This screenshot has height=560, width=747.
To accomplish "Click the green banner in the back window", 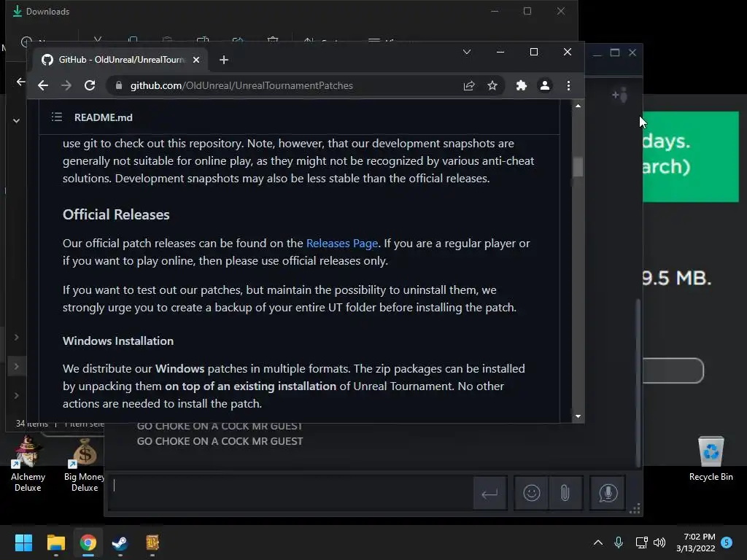I will point(691,157).
